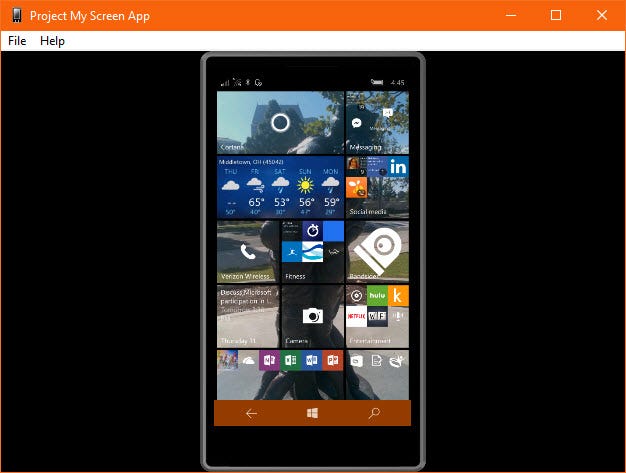Minimize the Project My Screen App window
626x473 pixels.
click(511, 16)
